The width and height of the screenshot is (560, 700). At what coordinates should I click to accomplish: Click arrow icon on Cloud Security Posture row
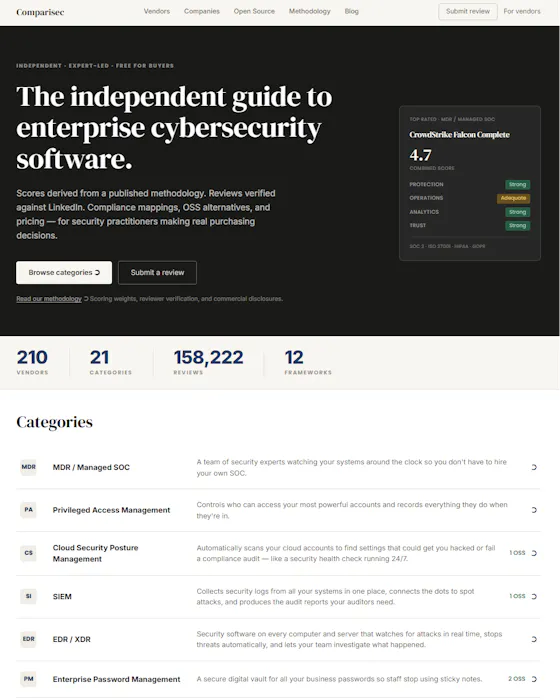click(534, 553)
